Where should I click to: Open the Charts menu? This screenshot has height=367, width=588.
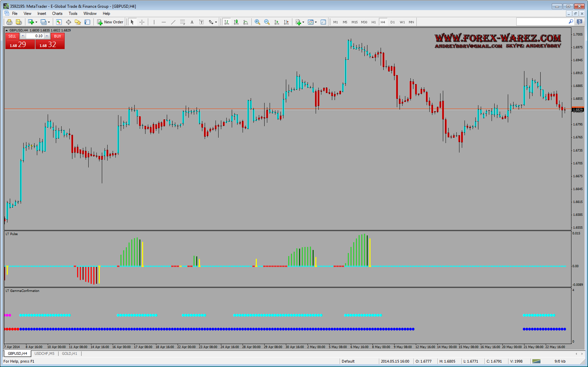pyautogui.click(x=57, y=14)
